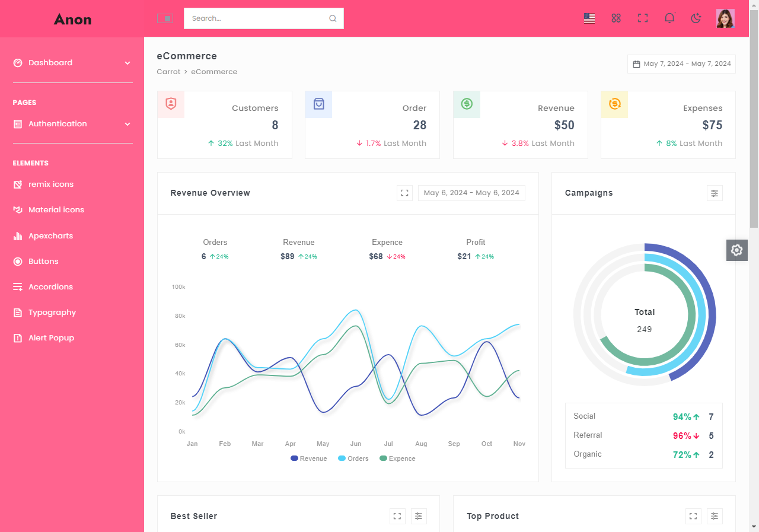This screenshot has width=759, height=532.
Task: Open Top Product filter settings icon
Action: [x=715, y=516]
